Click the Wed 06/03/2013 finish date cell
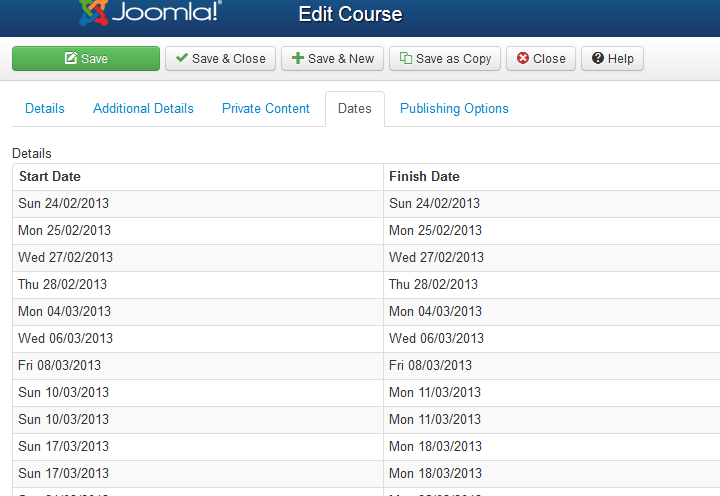This screenshot has height=496, width=720. pos(436,339)
